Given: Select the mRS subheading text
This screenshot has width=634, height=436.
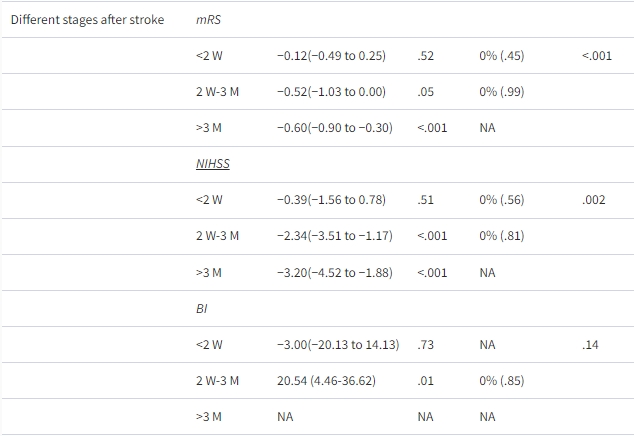Looking at the screenshot, I should [x=207, y=20].
